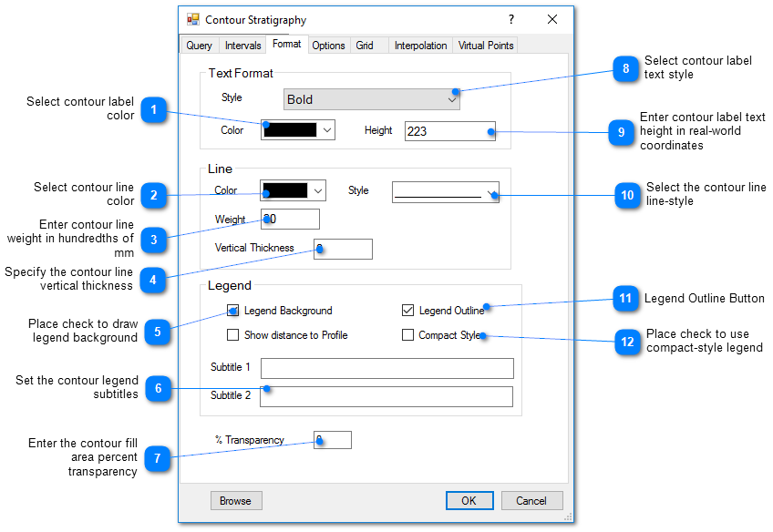Image resolution: width=773 pixels, height=532 pixels.
Task: Uncheck the Legend Outline checkbox
Action: pyautogui.click(x=407, y=311)
